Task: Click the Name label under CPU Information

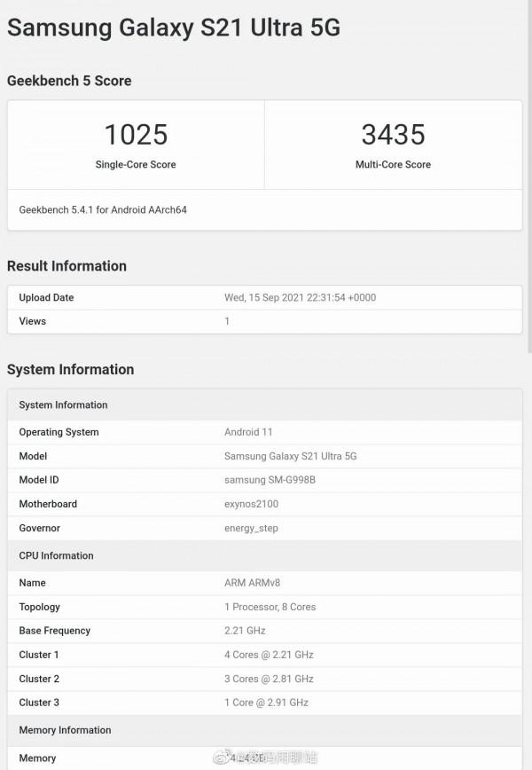Action: [33, 583]
